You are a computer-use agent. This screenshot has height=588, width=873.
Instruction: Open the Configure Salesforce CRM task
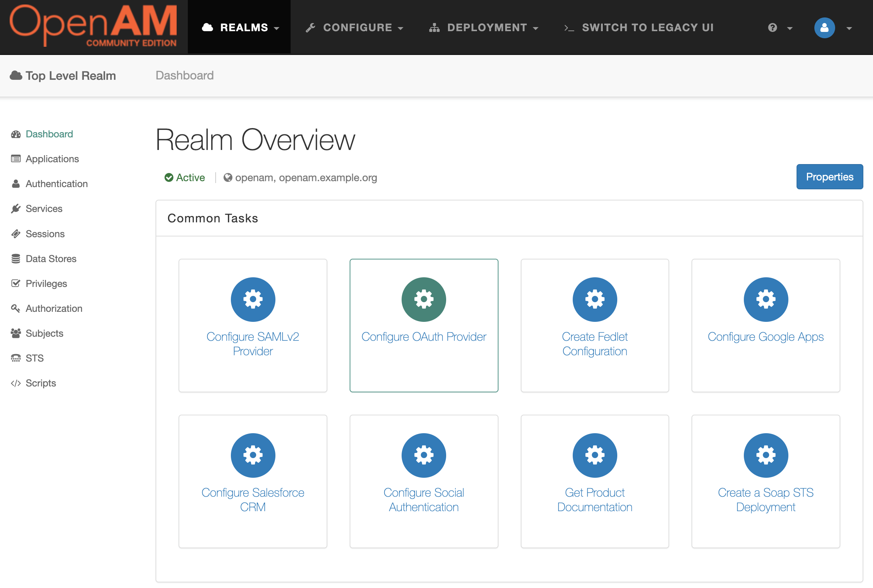tap(253, 500)
